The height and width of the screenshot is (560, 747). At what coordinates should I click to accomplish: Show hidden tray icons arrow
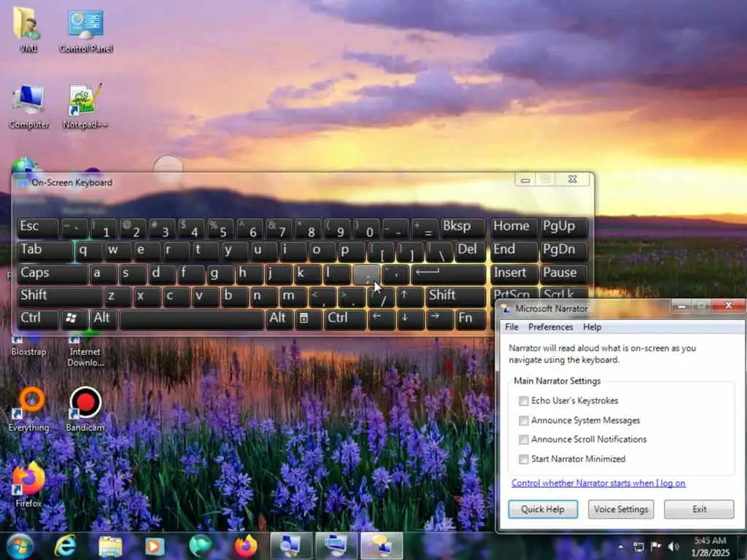point(620,547)
